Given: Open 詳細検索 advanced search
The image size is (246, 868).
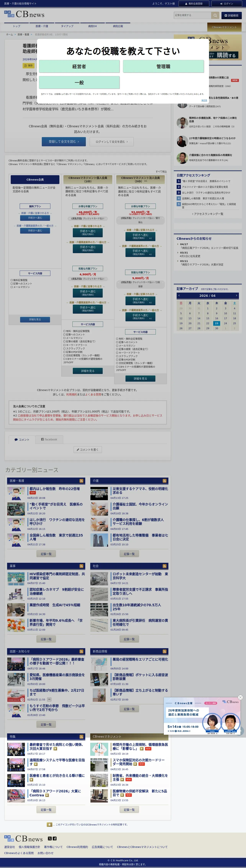Looking at the screenshot, I should coord(231,16).
